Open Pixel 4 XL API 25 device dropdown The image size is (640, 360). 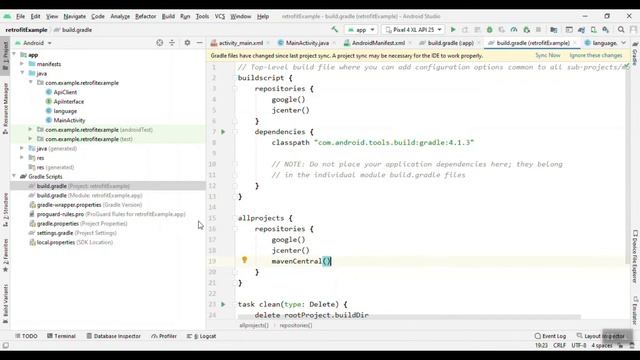(413, 30)
